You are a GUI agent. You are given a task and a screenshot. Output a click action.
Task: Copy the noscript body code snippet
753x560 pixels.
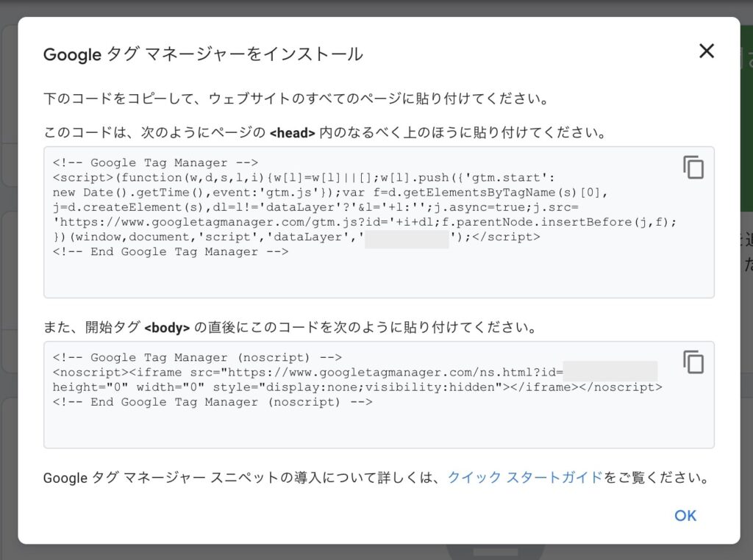(x=693, y=362)
